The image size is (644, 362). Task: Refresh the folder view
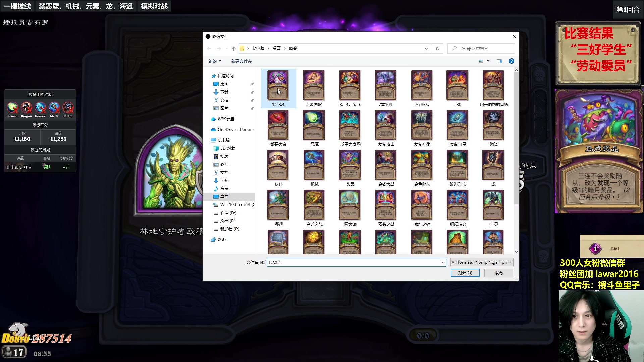437,48
